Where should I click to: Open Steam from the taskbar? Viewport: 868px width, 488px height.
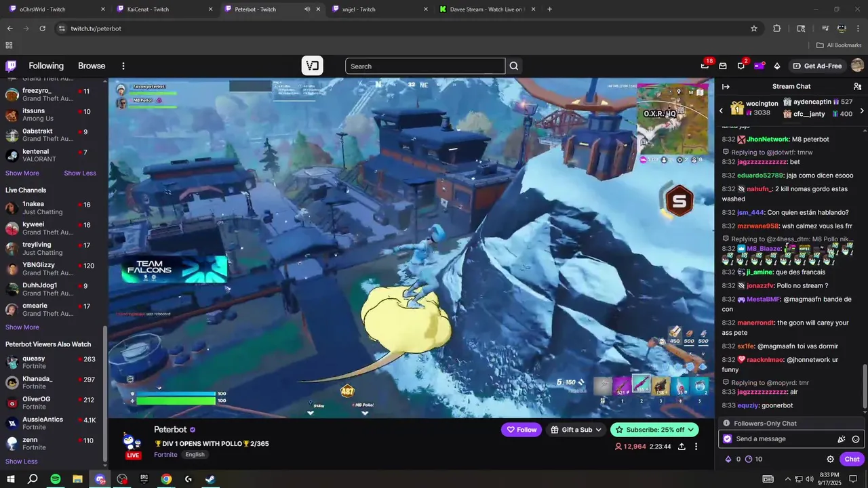coord(210,479)
